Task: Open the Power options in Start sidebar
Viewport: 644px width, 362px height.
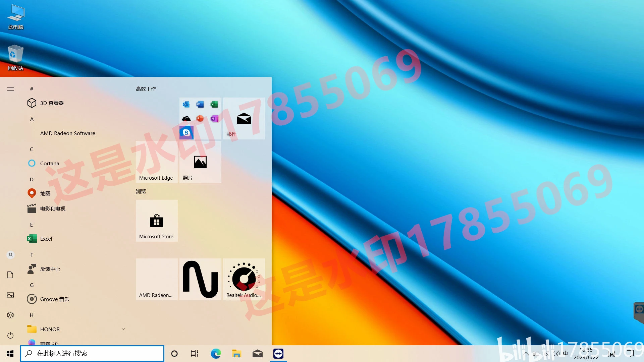Action: [10, 335]
